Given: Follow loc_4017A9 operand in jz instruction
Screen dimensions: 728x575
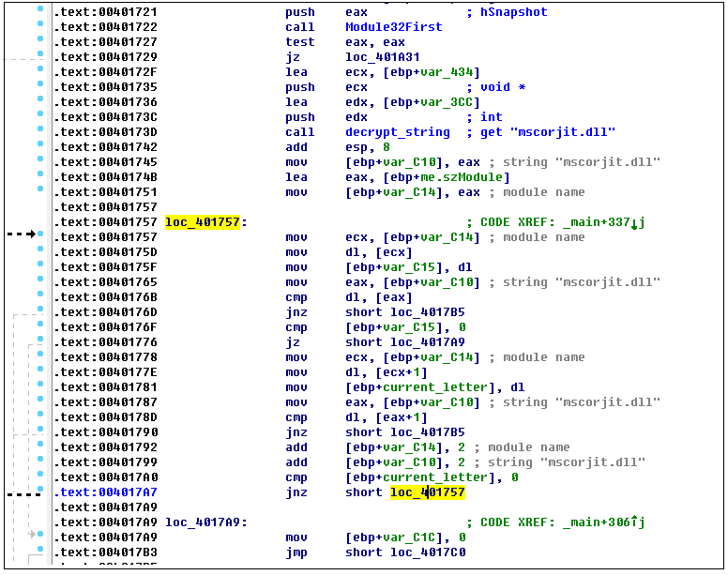Looking at the screenshot, I should click(427, 342).
